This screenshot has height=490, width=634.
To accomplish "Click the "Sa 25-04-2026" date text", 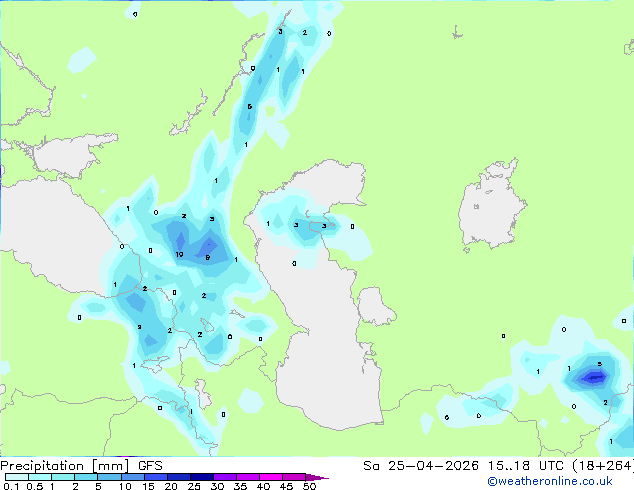I will point(421,466).
